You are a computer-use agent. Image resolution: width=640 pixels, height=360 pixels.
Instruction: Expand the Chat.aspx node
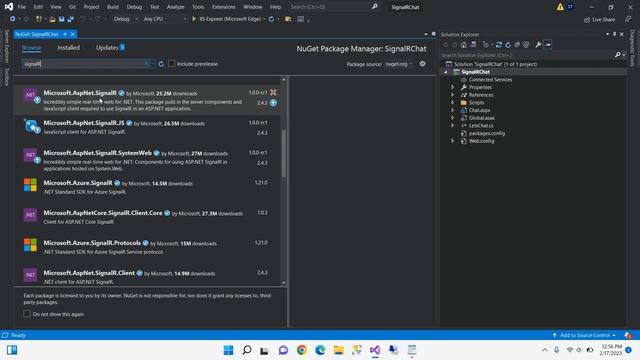pyautogui.click(x=452, y=110)
